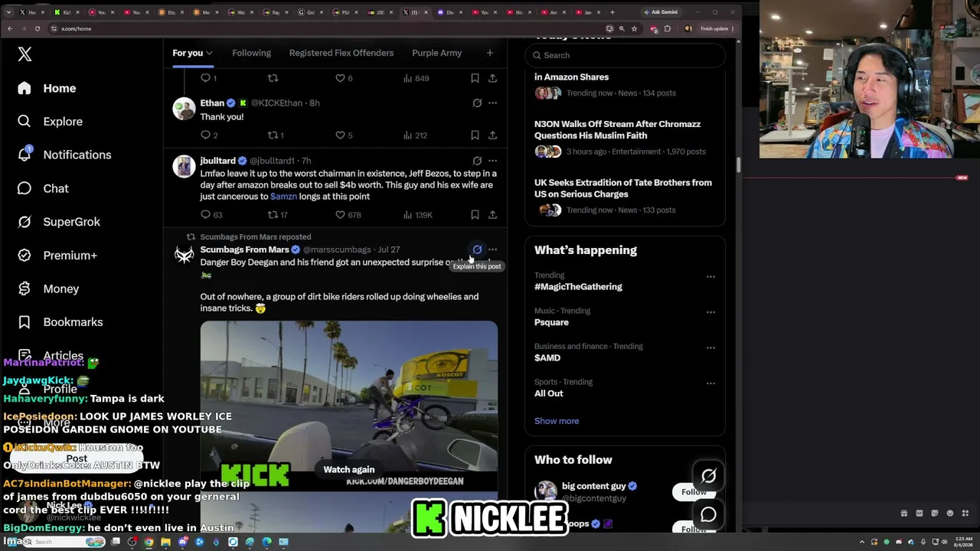Switch to the Following tab
Image resolution: width=980 pixels, height=551 pixels.
251,53
